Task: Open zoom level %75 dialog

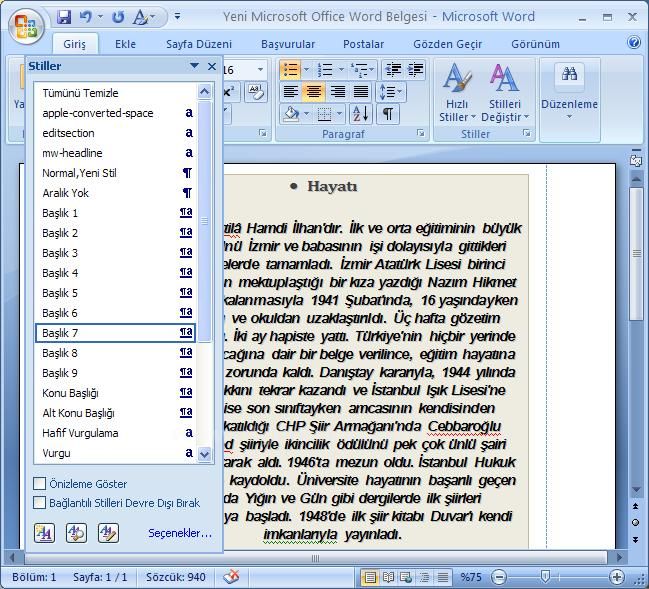Action: pos(471,577)
